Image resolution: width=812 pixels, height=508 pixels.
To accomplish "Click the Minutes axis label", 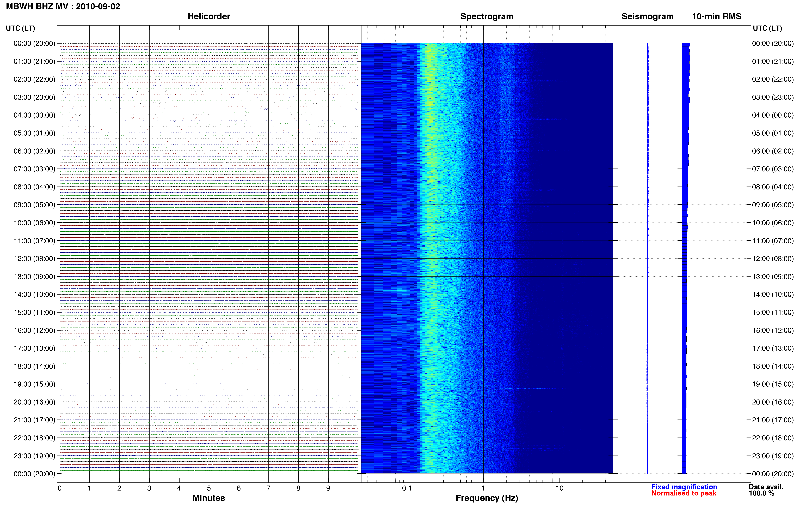I will [209, 498].
